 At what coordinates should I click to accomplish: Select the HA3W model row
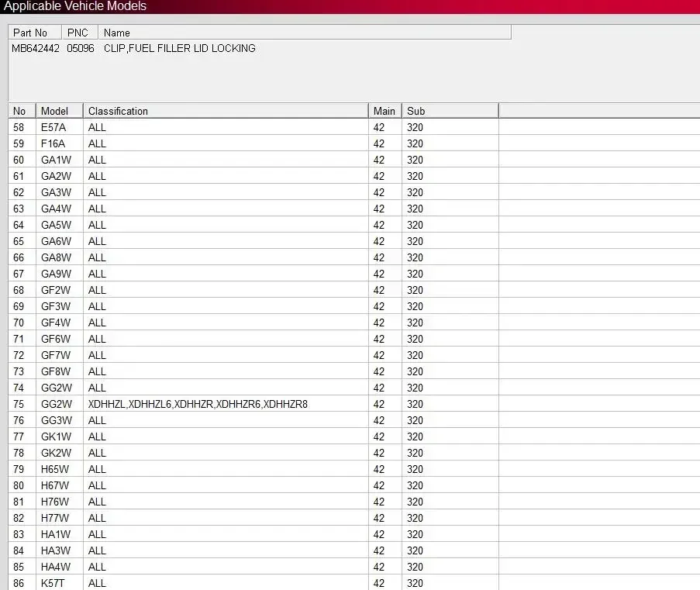(253, 550)
